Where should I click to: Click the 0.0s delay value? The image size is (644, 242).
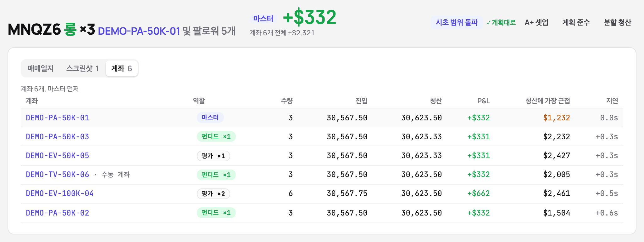click(609, 118)
